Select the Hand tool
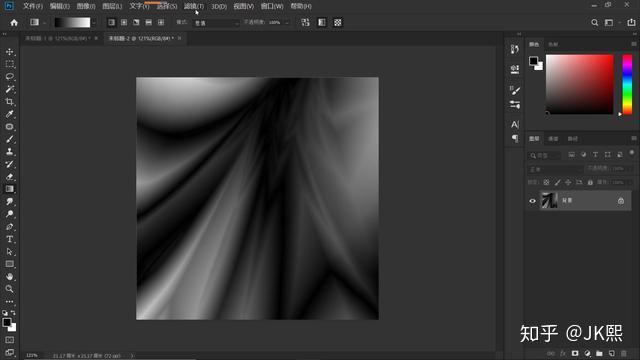 9,276
